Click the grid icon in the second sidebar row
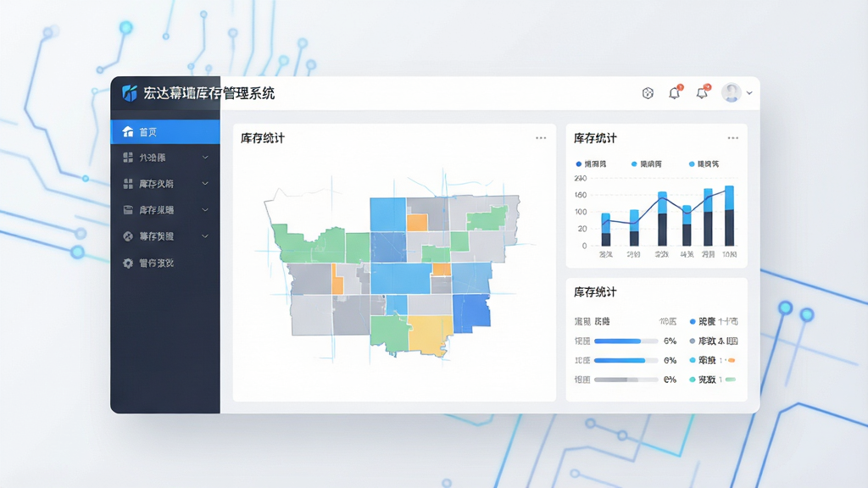Viewport: 868px width, 488px height. (128, 158)
